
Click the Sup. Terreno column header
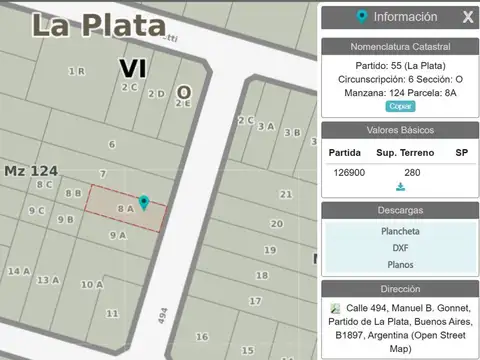[405, 153]
